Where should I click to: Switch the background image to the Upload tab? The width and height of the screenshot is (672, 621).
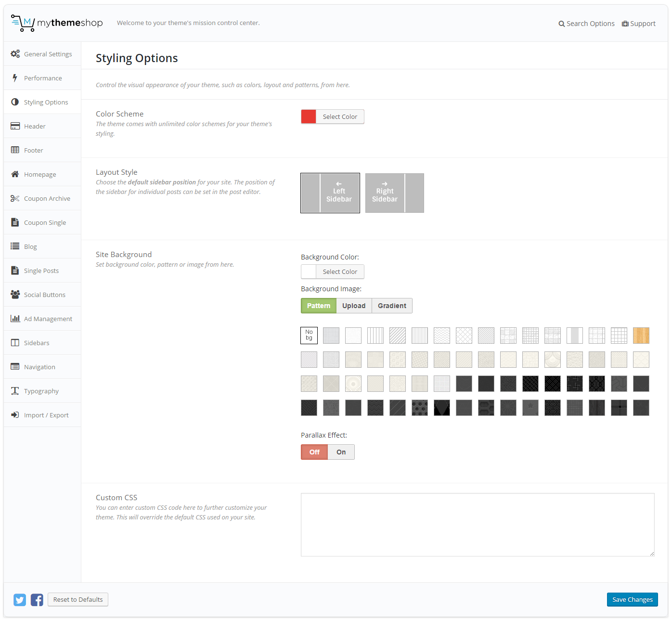pos(354,306)
